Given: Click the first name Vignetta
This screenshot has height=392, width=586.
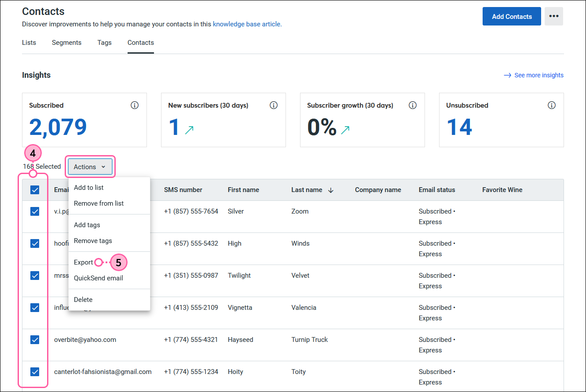Looking at the screenshot, I should coord(240,308).
